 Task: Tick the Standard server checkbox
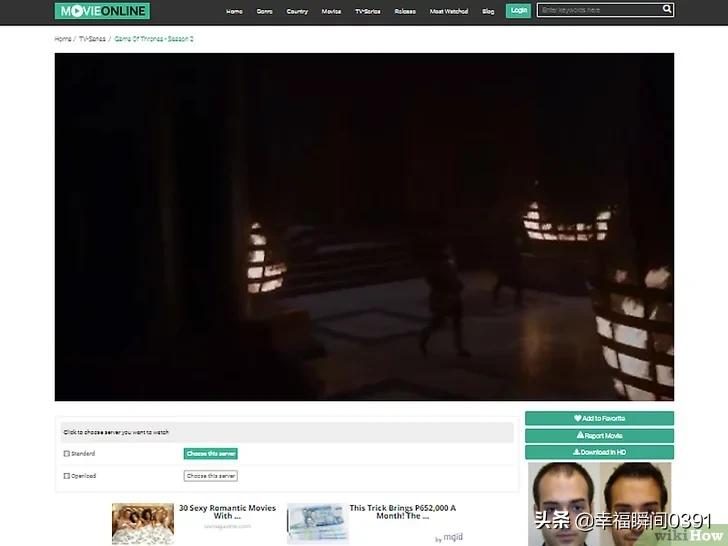tap(67, 454)
